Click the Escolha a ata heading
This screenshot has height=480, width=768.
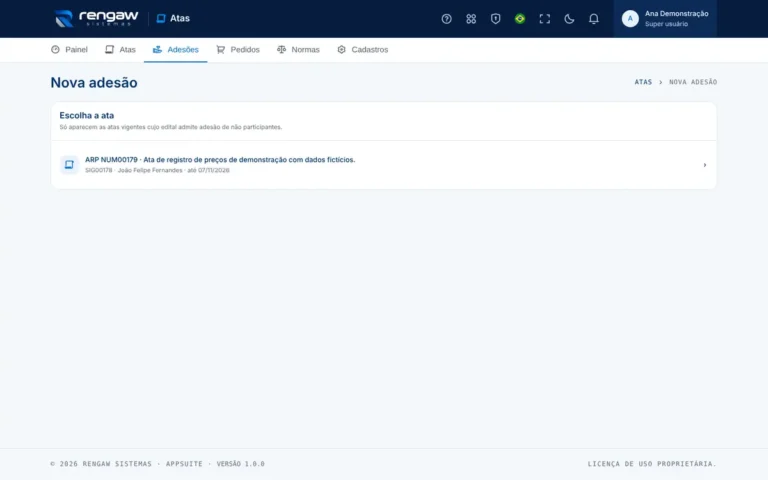point(87,116)
